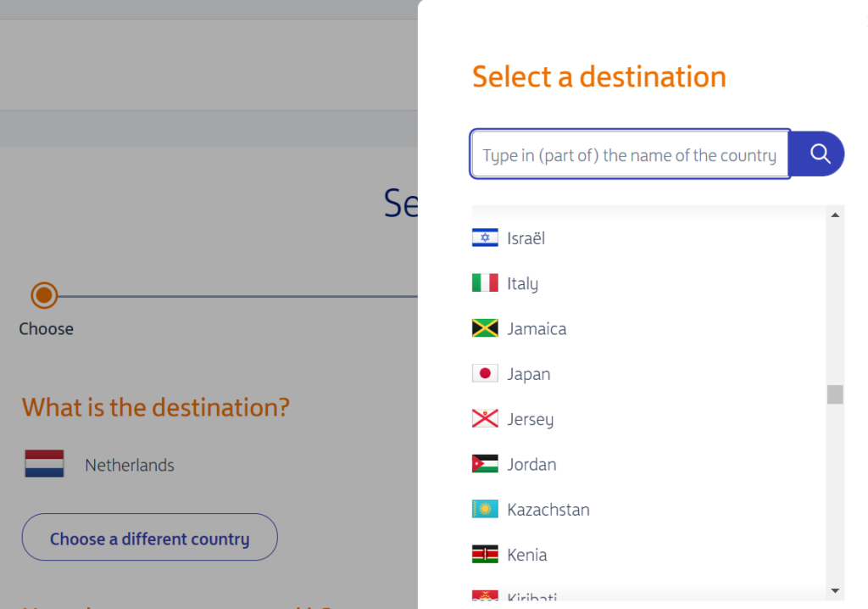
Task: Click the Italy flag icon
Action: coord(485,282)
